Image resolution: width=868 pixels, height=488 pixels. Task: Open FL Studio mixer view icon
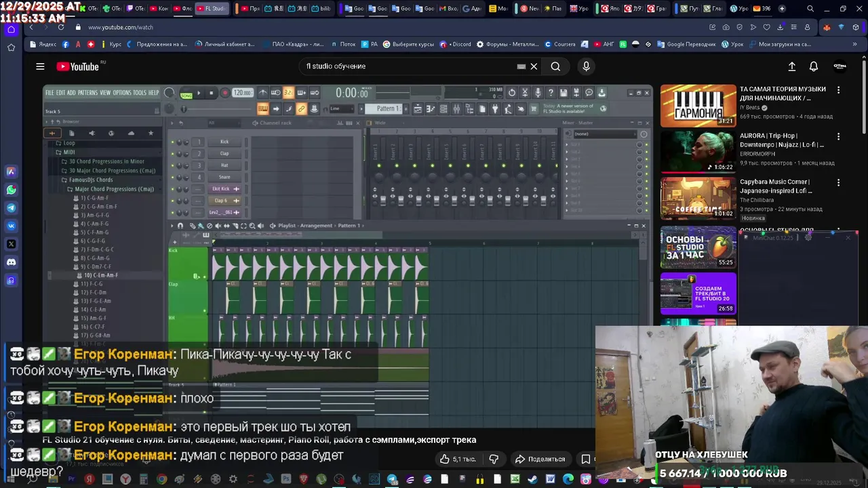point(456,108)
